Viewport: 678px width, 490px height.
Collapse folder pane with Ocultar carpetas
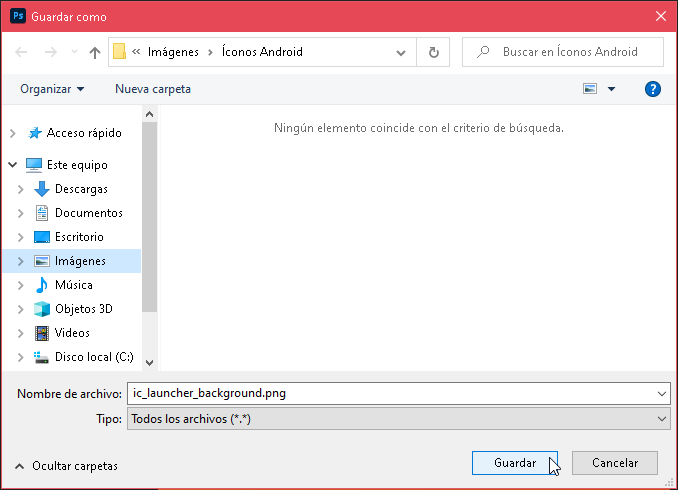(66, 466)
